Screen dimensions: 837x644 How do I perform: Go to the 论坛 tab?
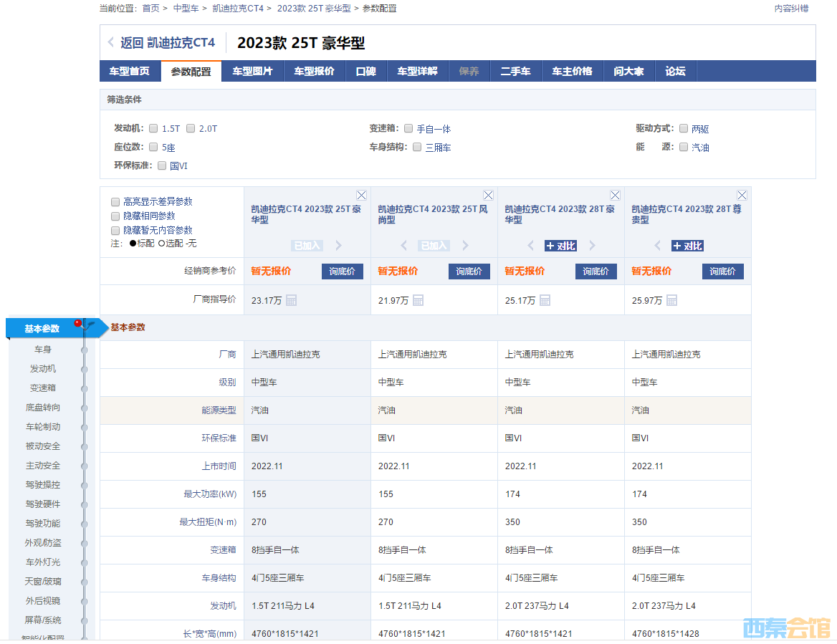(x=675, y=71)
